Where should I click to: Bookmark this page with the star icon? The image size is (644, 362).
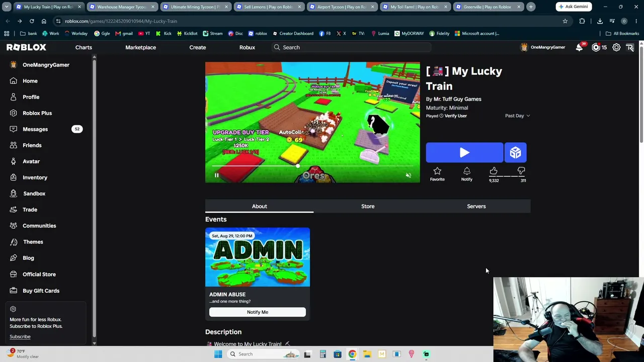(565, 21)
